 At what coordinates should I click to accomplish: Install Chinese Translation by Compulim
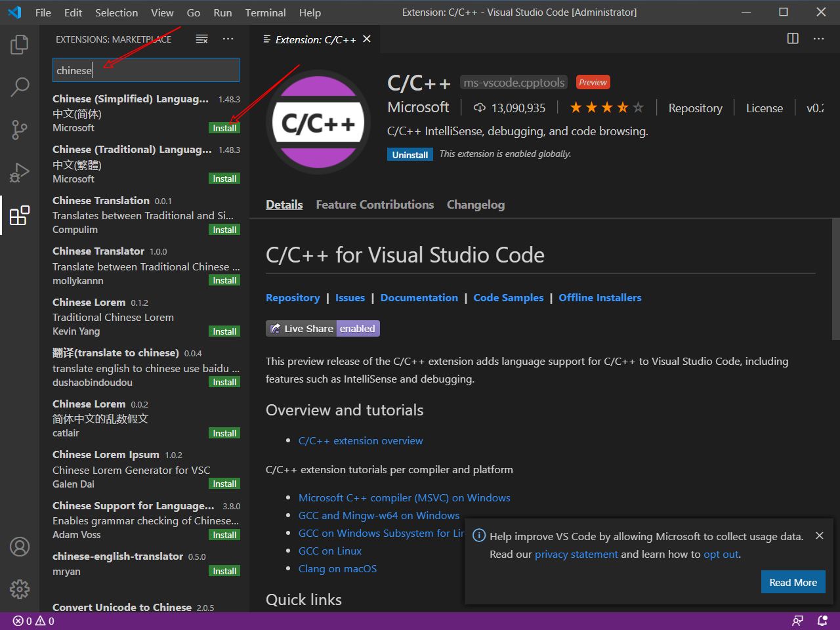(x=224, y=230)
